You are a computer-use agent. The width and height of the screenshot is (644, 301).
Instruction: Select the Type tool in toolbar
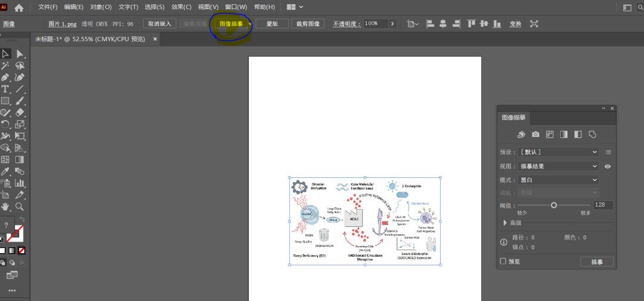5,89
